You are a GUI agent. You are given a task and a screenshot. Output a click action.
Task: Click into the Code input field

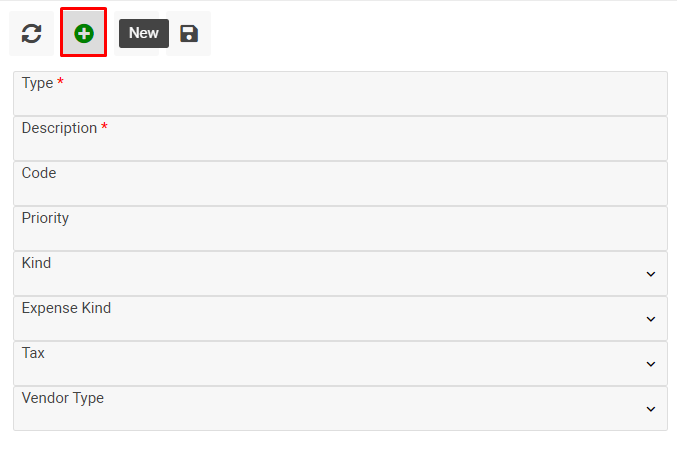tap(340, 190)
